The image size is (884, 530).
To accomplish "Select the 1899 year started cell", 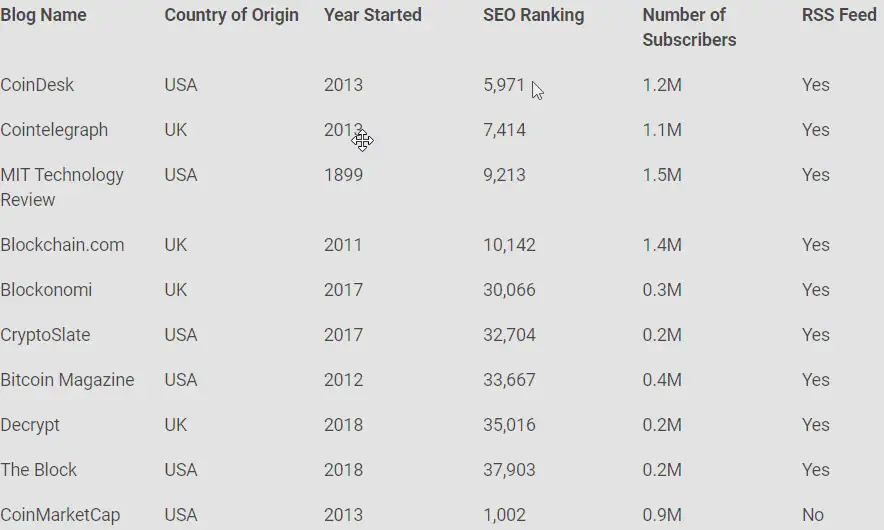I will point(343,175).
